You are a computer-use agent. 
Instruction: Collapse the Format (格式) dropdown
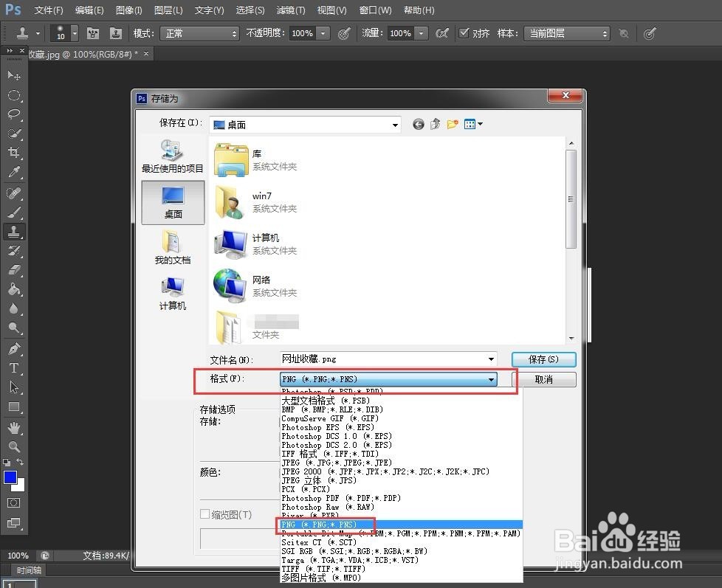click(x=492, y=379)
